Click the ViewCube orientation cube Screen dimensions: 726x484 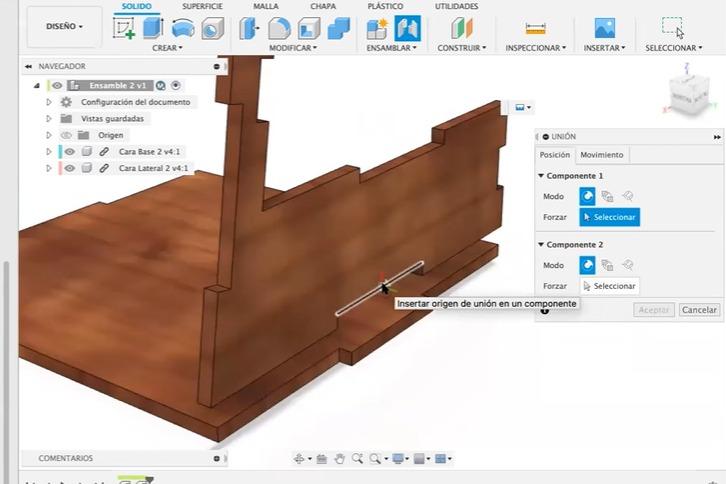click(x=688, y=94)
